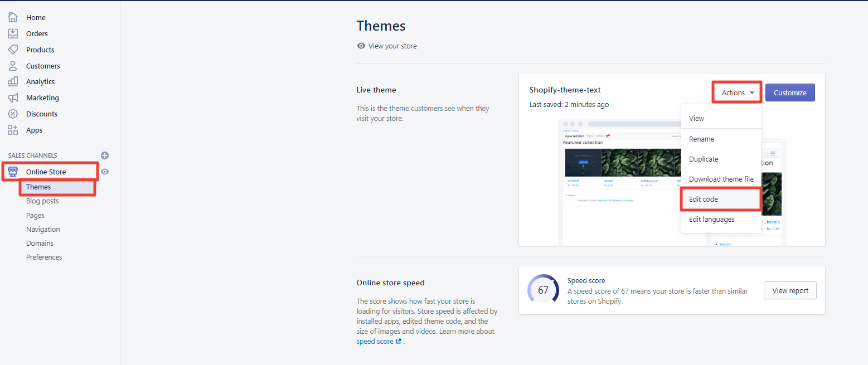The width and height of the screenshot is (868, 365).
Task: Add a sales channel with plus icon
Action: pyautogui.click(x=105, y=155)
